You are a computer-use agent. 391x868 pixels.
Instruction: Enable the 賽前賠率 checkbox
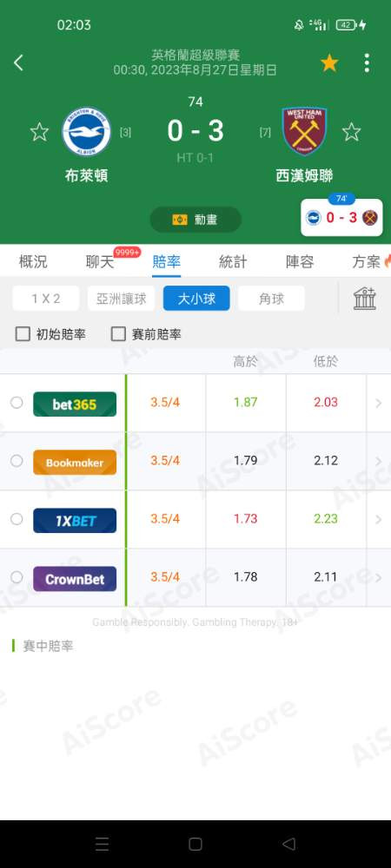(x=118, y=334)
